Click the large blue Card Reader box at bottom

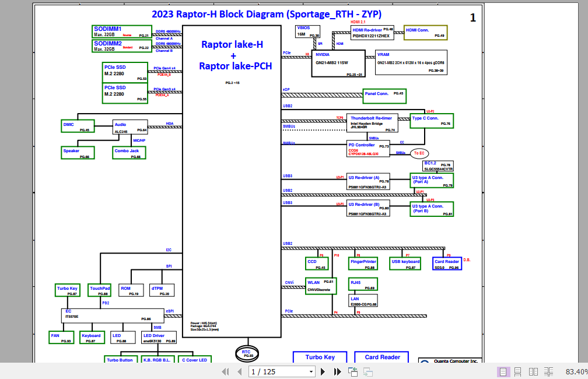pyautogui.click(x=381, y=357)
